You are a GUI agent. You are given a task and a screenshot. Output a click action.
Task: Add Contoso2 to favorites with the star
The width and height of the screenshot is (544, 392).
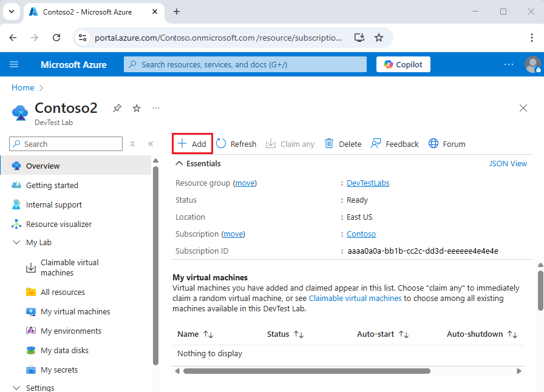tap(136, 108)
